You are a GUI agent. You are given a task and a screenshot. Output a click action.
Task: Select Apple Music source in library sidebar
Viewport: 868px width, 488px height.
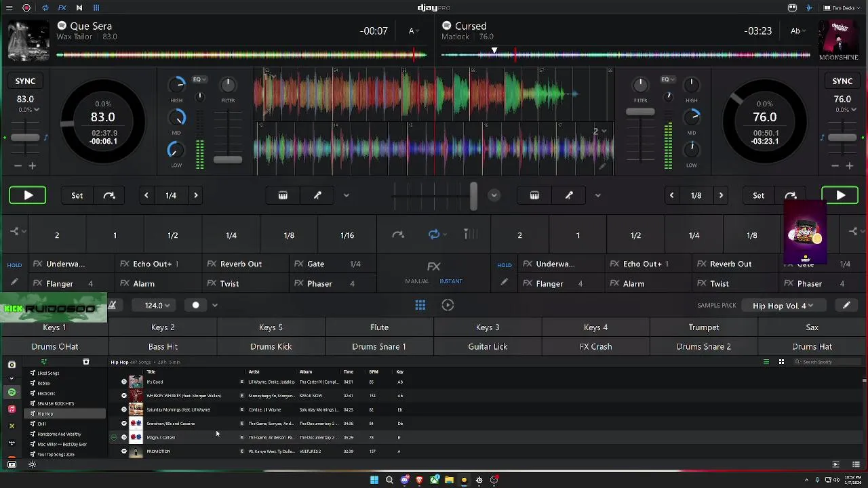12,409
